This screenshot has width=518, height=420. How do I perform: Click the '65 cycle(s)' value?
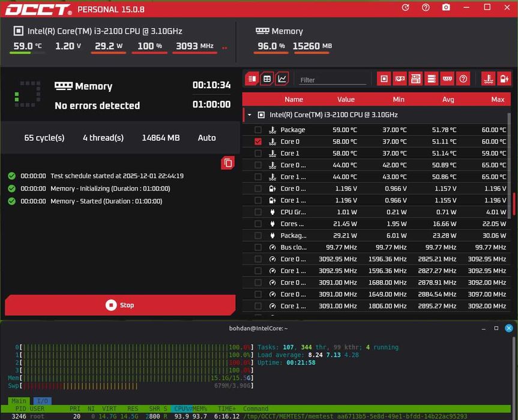coord(44,138)
